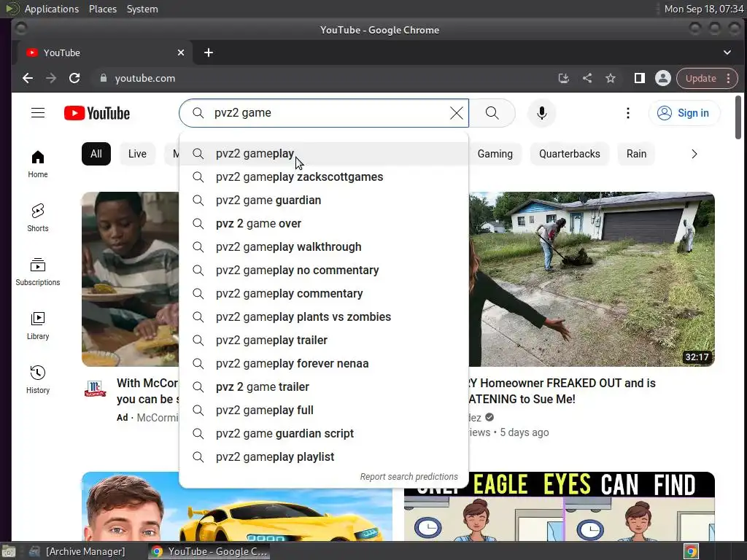
Task: Choose suggestion "pvz 2 game trailer"
Action: (x=324, y=387)
